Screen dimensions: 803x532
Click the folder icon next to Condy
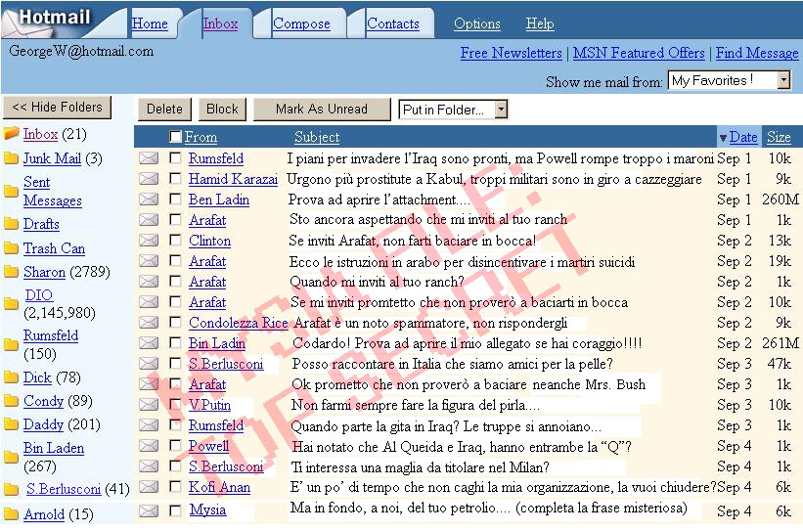click(x=11, y=401)
